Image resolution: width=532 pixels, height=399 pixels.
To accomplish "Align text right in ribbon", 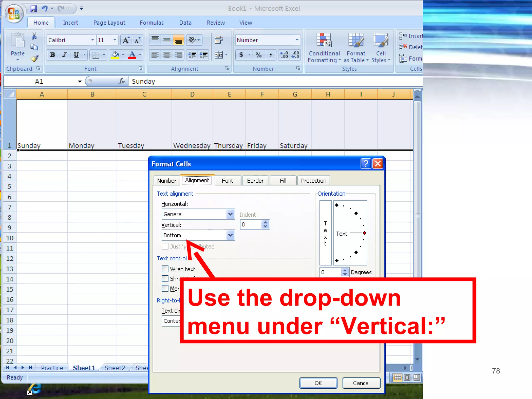I will (x=178, y=55).
